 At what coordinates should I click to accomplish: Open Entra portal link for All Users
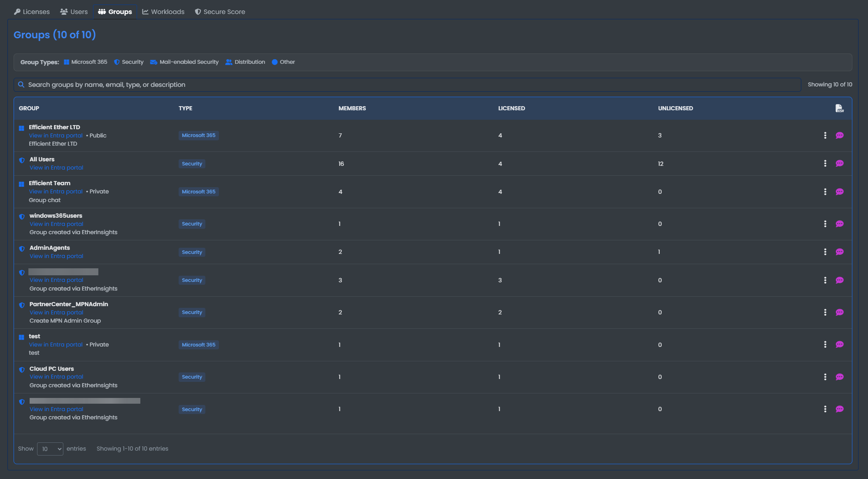(56, 167)
